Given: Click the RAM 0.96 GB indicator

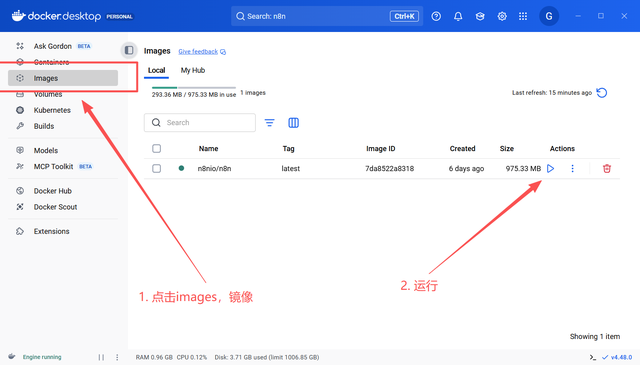Looking at the screenshot, I should [x=154, y=357].
